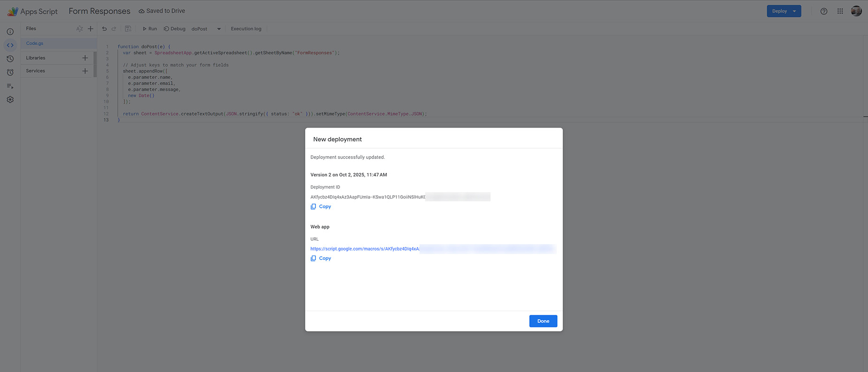Copy the Web app URL
Screen dimensions: 868x372
click(321, 258)
